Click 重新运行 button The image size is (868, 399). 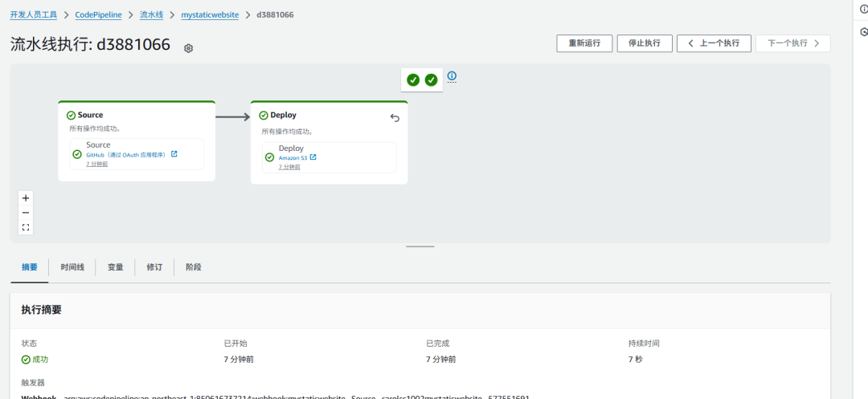[584, 43]
